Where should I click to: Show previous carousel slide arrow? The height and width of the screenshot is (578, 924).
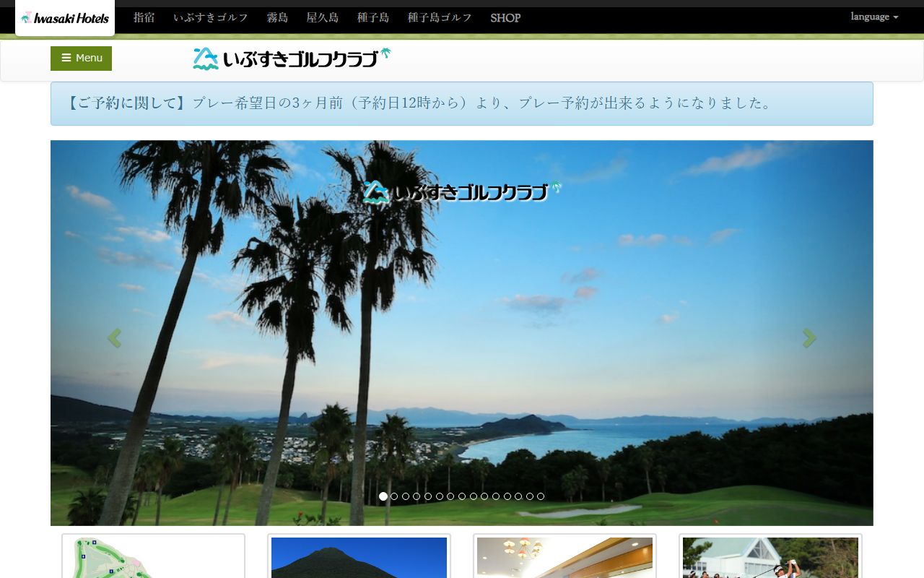(x=113, y=337)
